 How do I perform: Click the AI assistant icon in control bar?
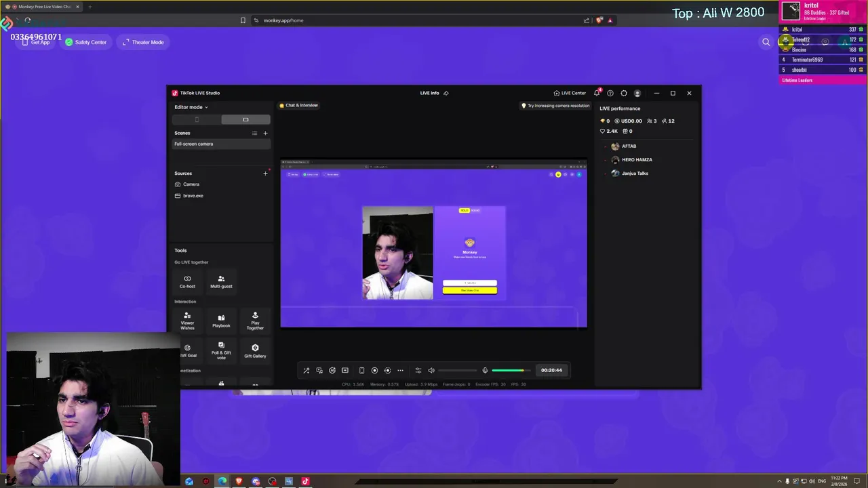point(332,370)
